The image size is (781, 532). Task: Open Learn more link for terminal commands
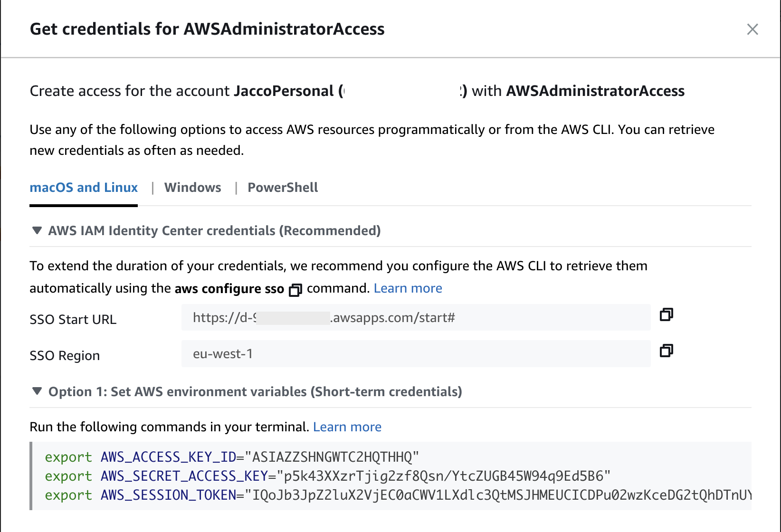pos(347,427)
